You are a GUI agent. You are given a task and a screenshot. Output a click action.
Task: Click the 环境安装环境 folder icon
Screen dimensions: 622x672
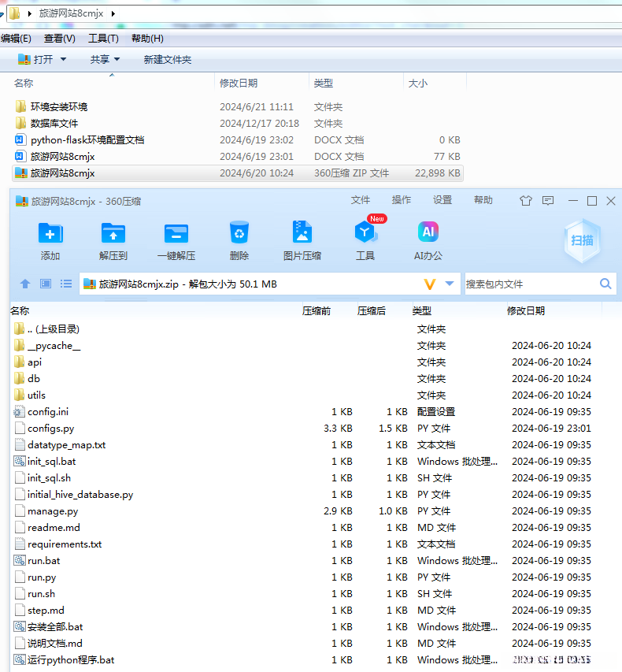pyautogui.click(x=20, y=106)
